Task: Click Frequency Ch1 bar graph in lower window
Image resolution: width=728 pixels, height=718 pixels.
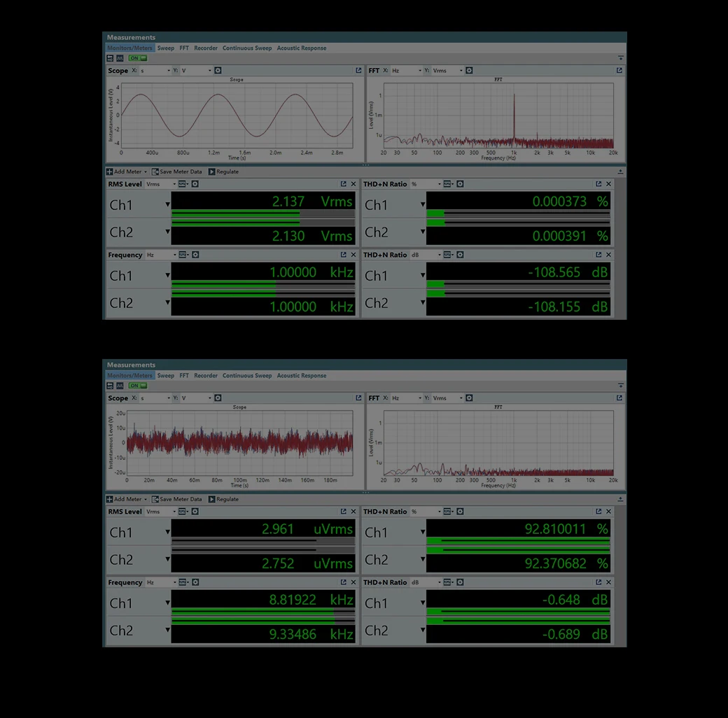Action: [263, 612]
